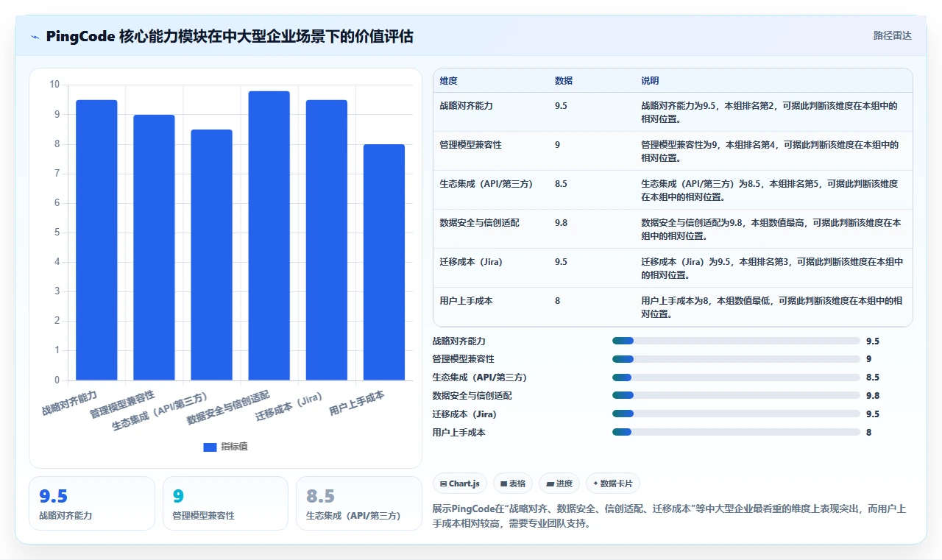942x560 pixels.
Task: Click the description text for 用户上手成本
Action: tap(772, 308)
